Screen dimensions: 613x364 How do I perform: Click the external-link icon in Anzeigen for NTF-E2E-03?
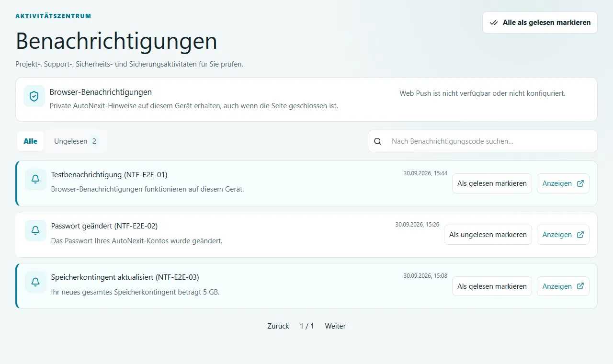tap(580, 286)
